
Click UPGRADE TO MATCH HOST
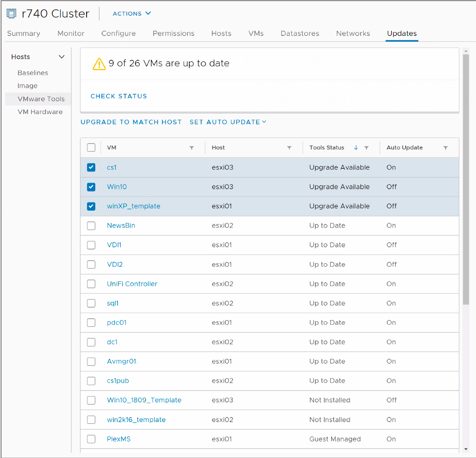[131, 122]
